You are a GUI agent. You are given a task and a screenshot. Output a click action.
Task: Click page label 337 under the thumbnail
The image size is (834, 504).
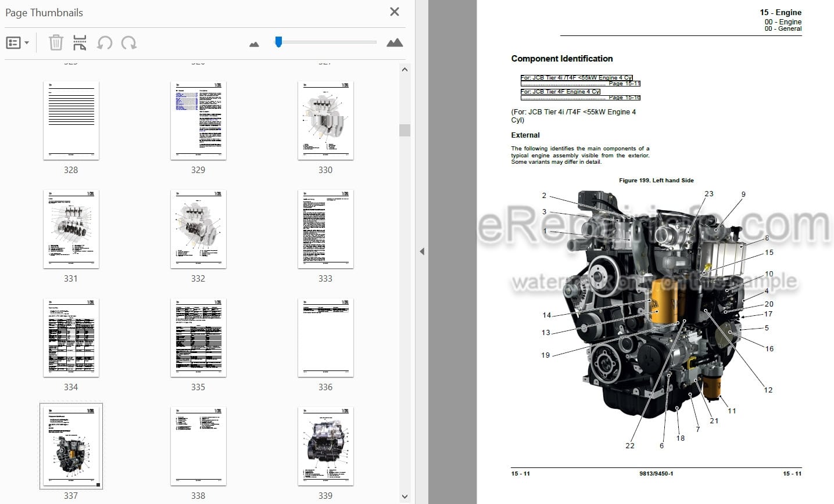[x=71, y=495]
